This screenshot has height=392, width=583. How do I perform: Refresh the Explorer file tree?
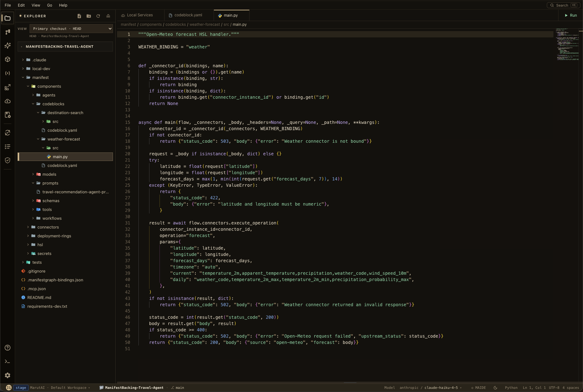[x=98, y=16]
